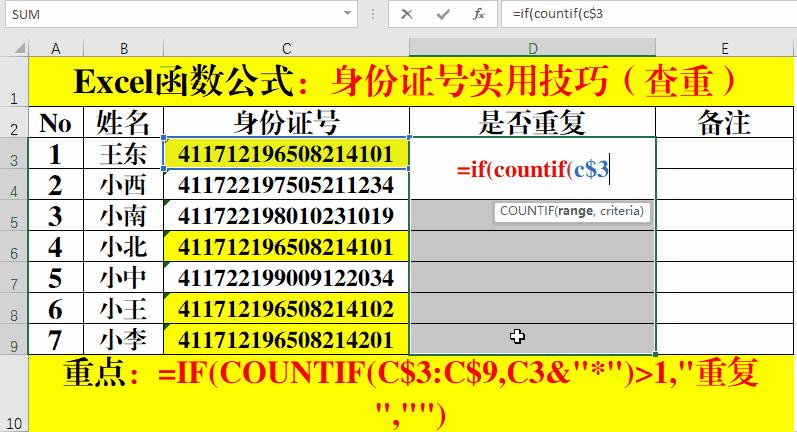This screenshot has height=432, width=797.
Task: Select ID cell 411722199009122034
Action: coord(286,277)
